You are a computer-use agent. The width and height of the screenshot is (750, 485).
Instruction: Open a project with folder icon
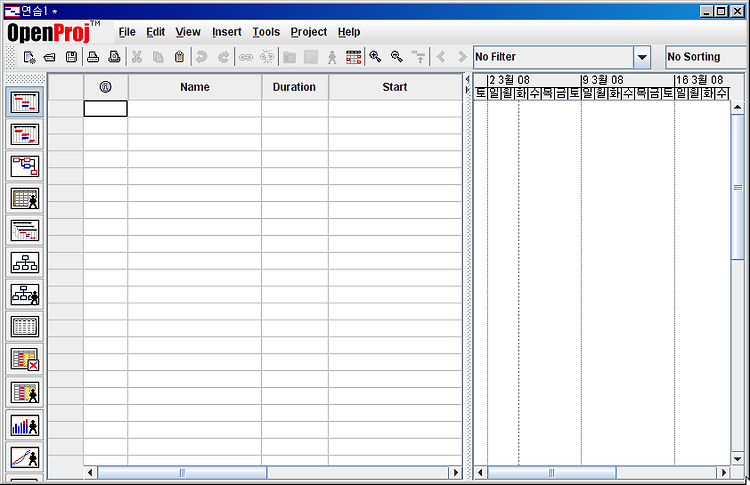50,57
